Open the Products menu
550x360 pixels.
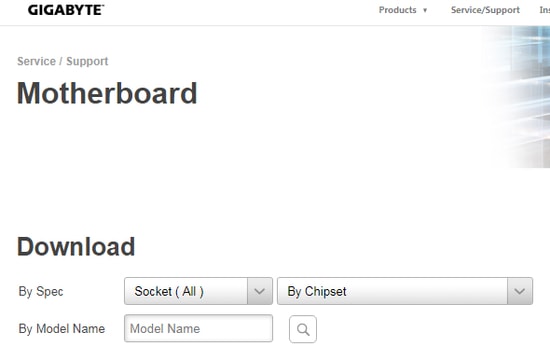(x=397, y=10)
